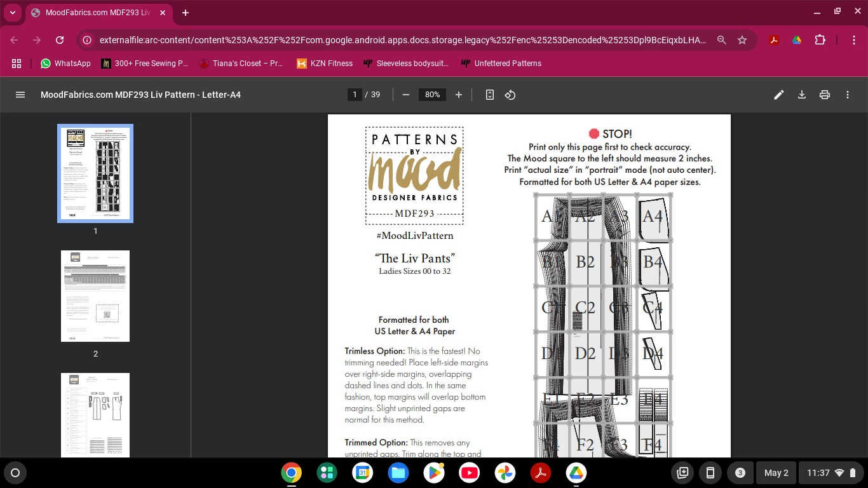Click the "Trimless Option:" heading

[375, 351]
